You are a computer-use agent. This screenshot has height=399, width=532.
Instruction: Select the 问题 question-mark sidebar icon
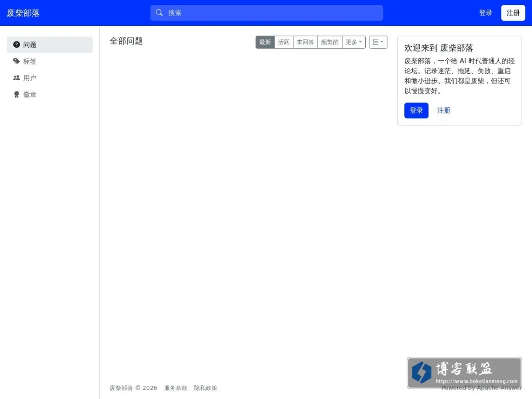point(17,44)
